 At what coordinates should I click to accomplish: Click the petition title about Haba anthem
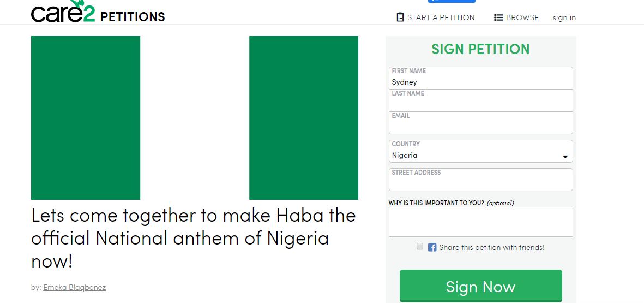click(x=194, y=238)
